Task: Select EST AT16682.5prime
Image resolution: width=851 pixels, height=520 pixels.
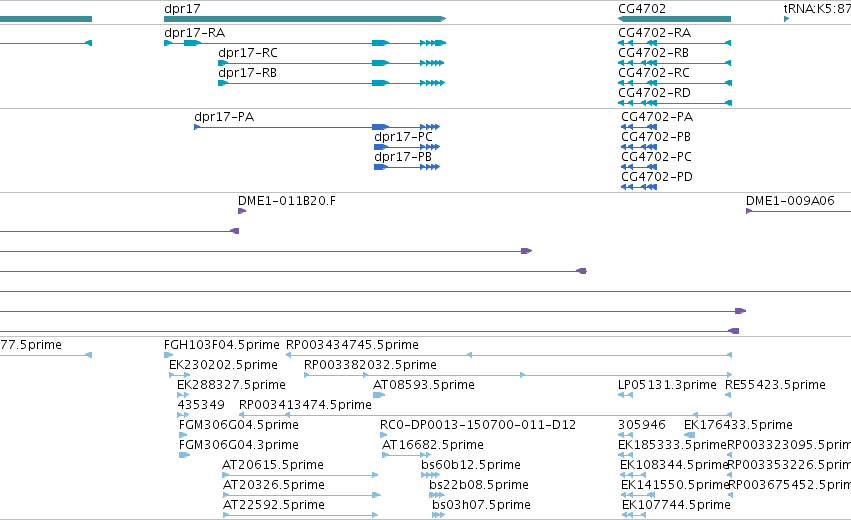Action: [407, 455]
